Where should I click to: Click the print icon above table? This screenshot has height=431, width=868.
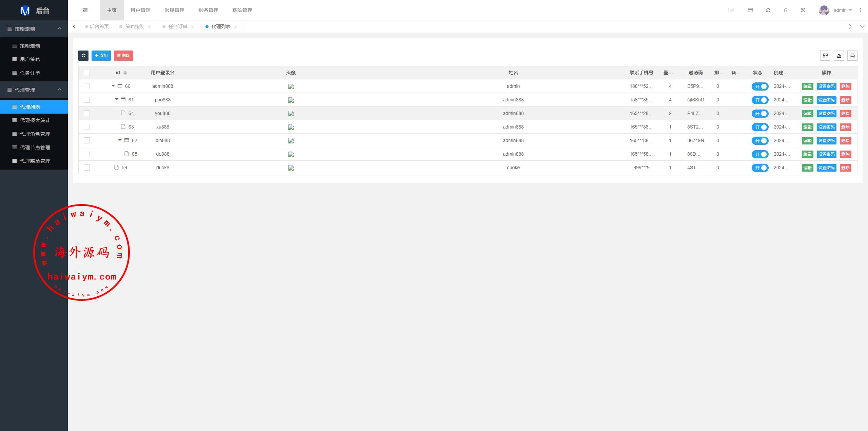tap(852, 56)
